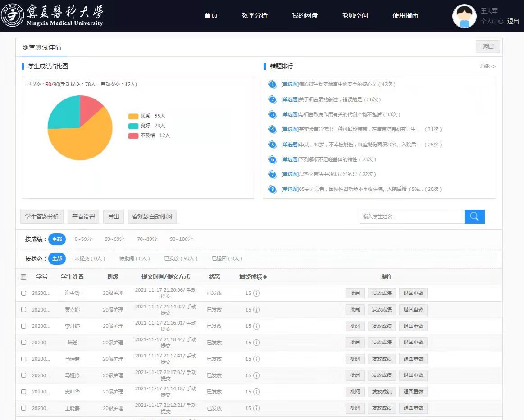The width and height of the screenshot is (524, 420).
Task: Check the box for student 黄嘉婷
Action: click(x=23, y=310)
